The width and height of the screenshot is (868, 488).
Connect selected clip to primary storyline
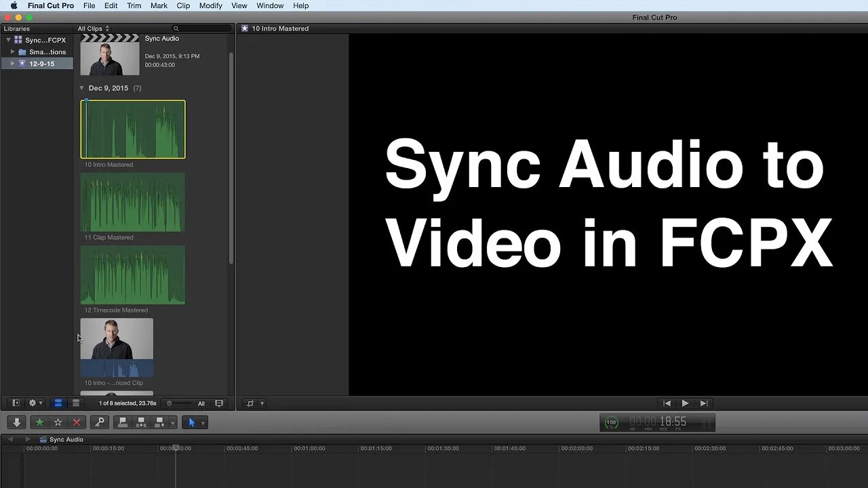[123, 422]
